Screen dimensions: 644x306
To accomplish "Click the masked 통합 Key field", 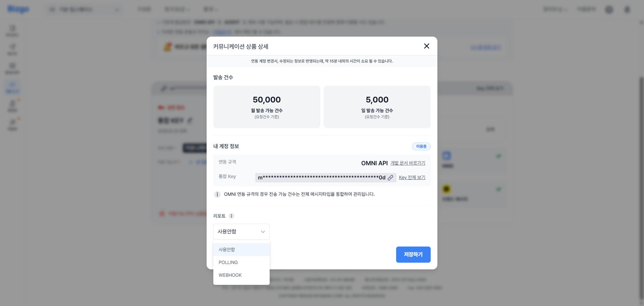I will pos(321,178).
